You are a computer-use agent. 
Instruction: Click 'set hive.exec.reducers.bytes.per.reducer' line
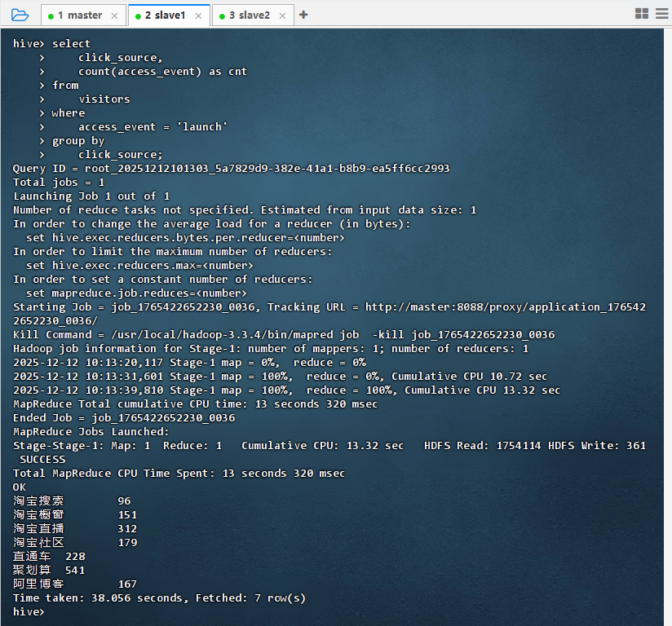click(x=185, y=238)
